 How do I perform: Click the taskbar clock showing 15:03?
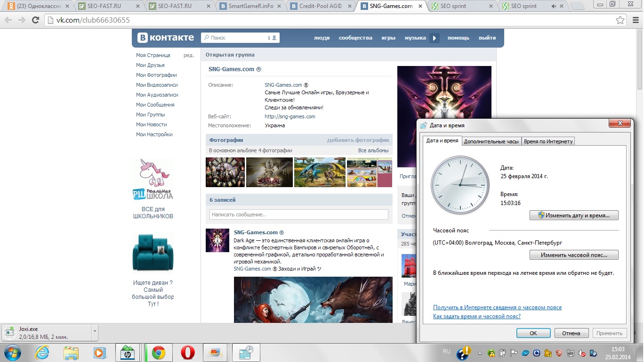pyautogui.click(x=618, y=353)
